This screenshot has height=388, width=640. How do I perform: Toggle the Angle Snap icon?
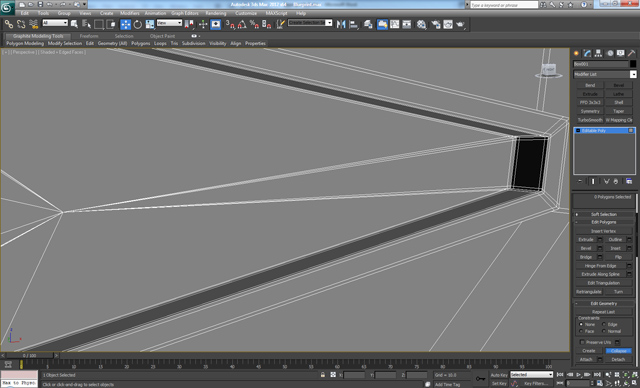tap(242, 24)
